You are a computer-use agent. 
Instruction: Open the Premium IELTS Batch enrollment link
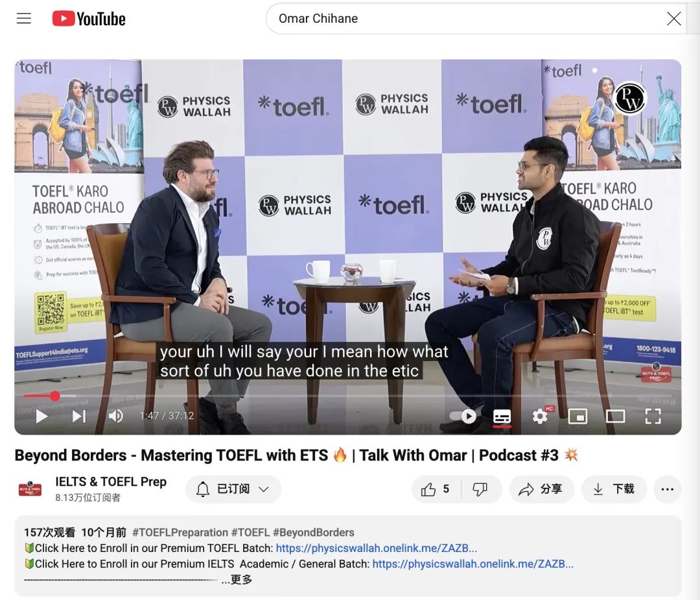(472, 564)
